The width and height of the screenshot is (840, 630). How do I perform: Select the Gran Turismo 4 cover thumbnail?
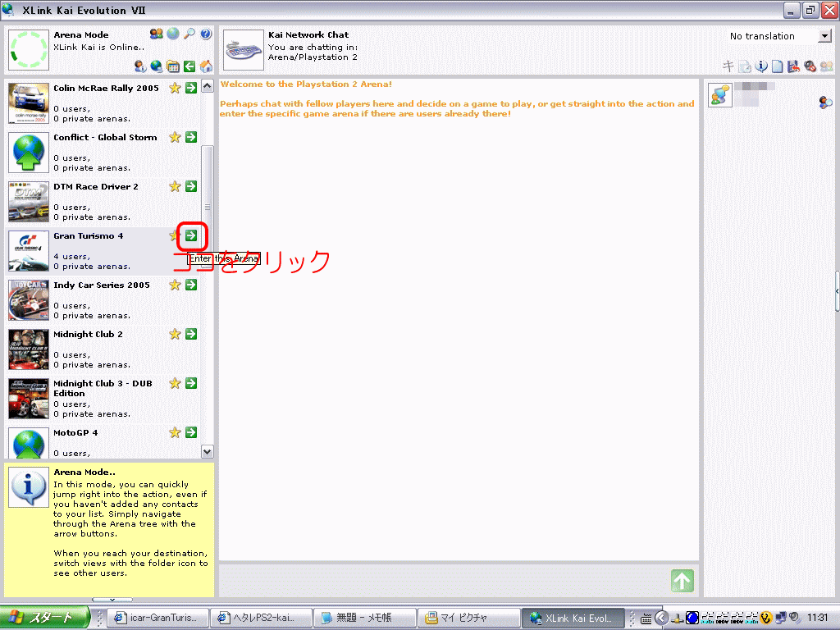point(29,251)
